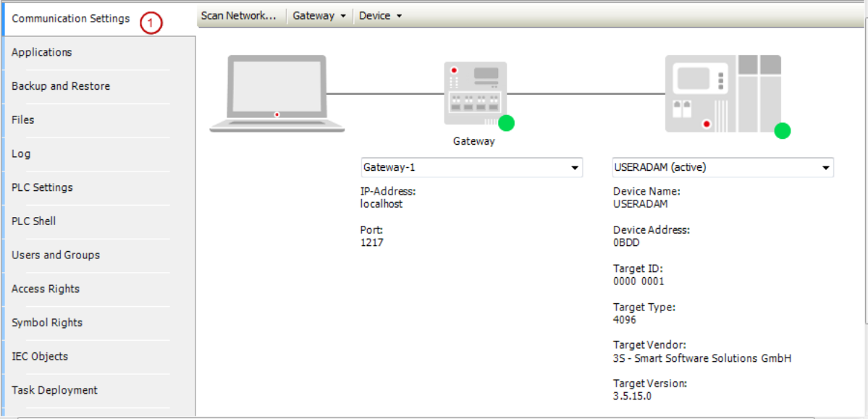Click the Gateway device icon
This screenshot has width=868, height=419.
click(476, 93)
